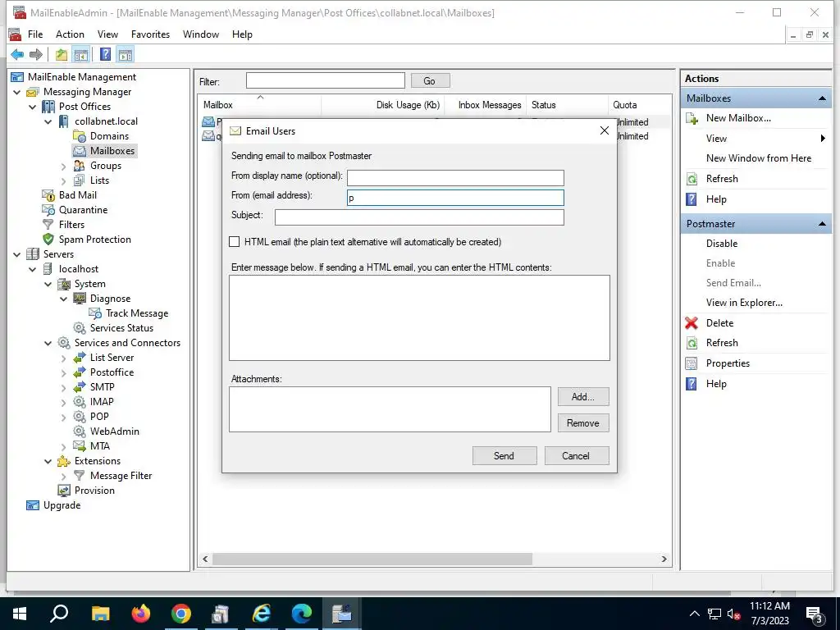This screenshot has height=630, width=840.
Task: Close the Email Users dialog
Action: 605,130
